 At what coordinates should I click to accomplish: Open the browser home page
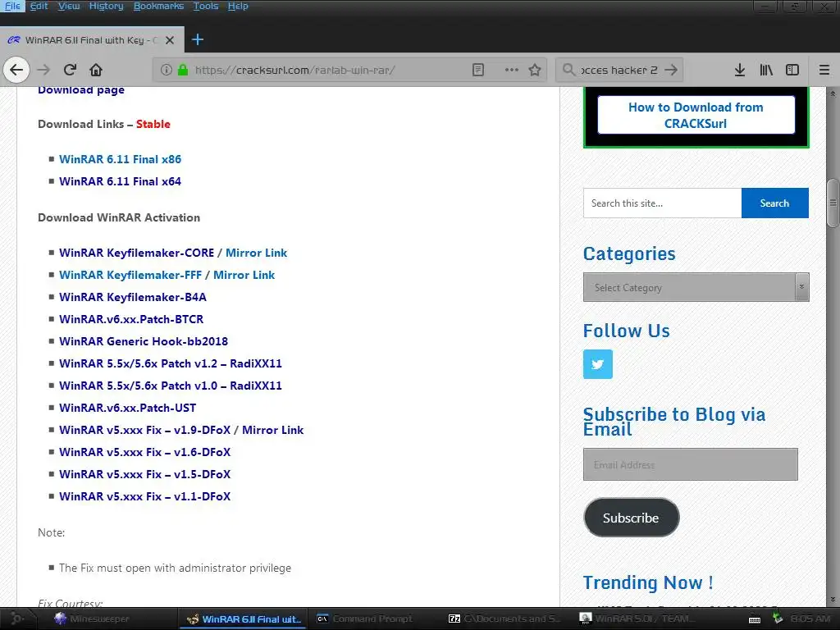96,70
